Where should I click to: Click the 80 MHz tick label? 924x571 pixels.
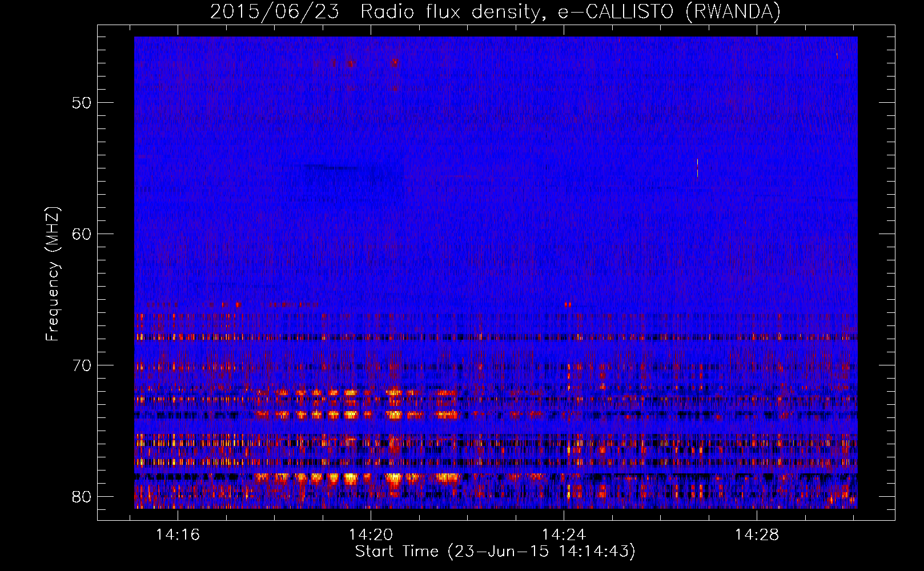pyautogui.click(x=82, y=497)
